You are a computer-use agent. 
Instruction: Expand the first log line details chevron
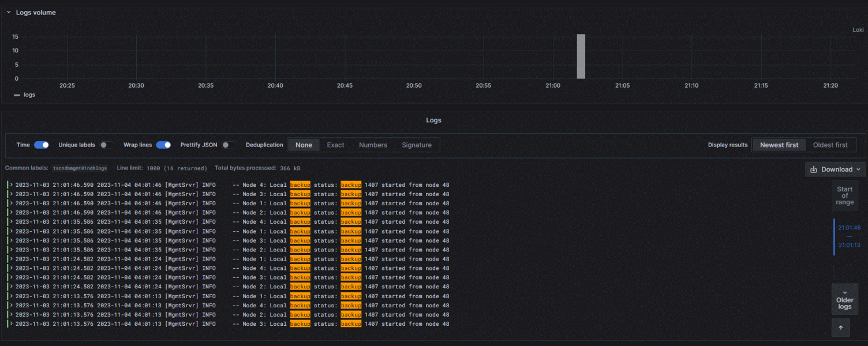(10, 185)
